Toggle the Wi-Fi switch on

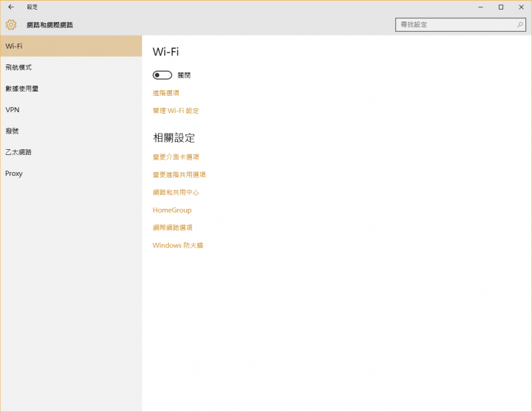tap(162, 75)
